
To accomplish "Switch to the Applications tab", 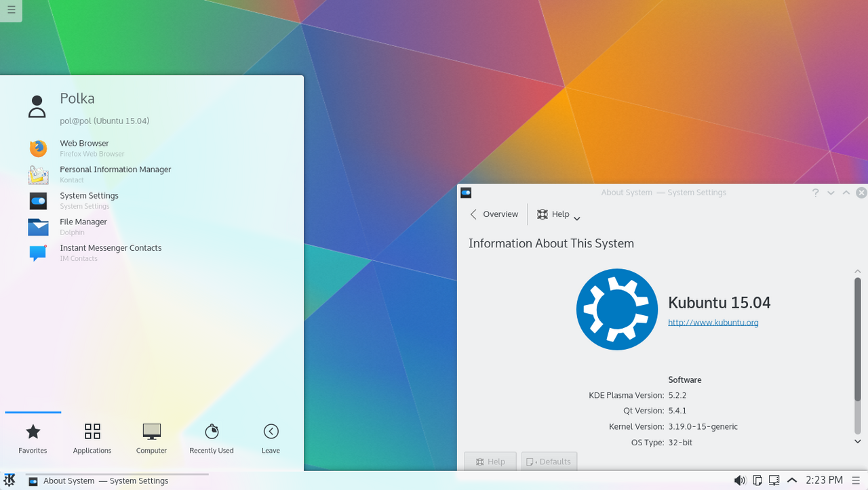I will [x=92, y=438].
